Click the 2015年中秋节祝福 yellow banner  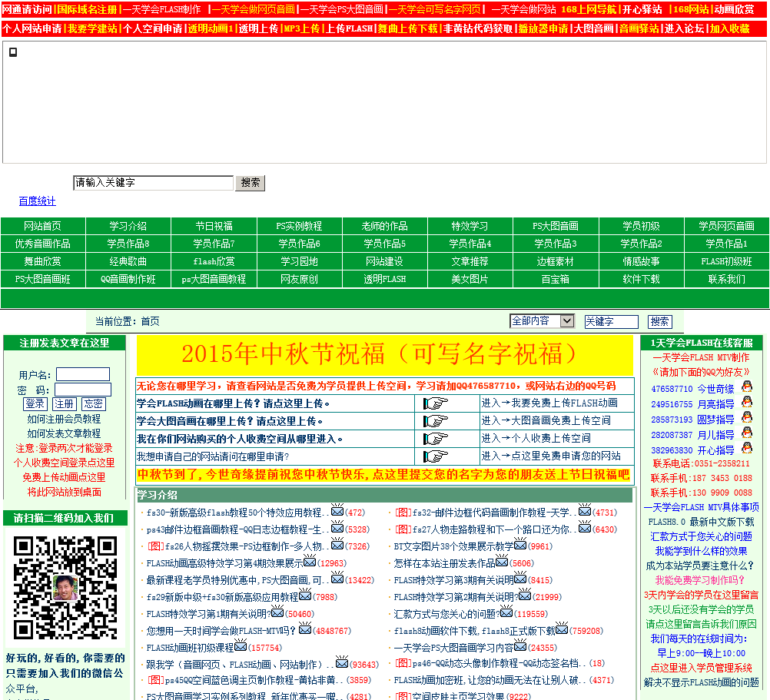pyautogui.click(x=384, y=355)
